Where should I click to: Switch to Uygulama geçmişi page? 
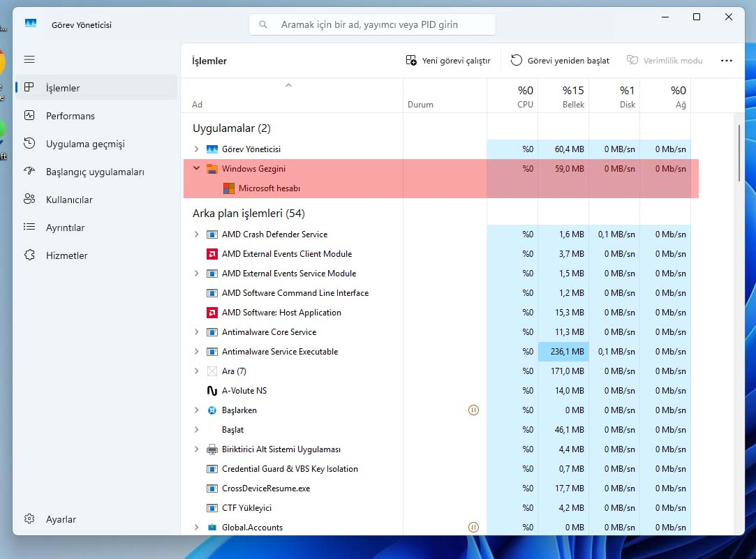coord(96,144)
